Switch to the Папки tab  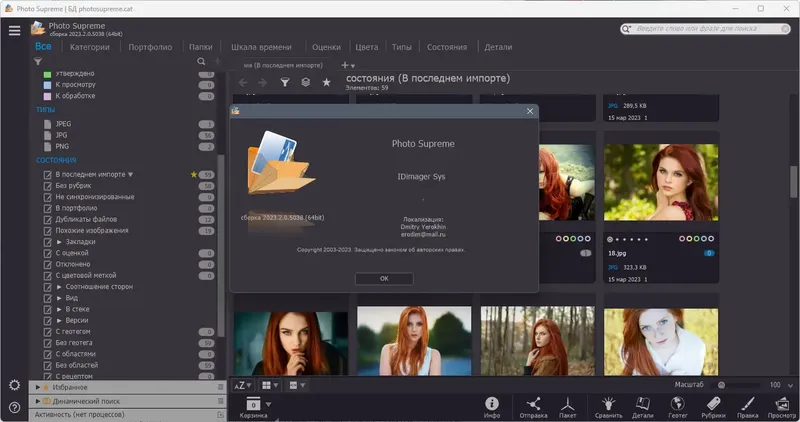pos(201,47)
